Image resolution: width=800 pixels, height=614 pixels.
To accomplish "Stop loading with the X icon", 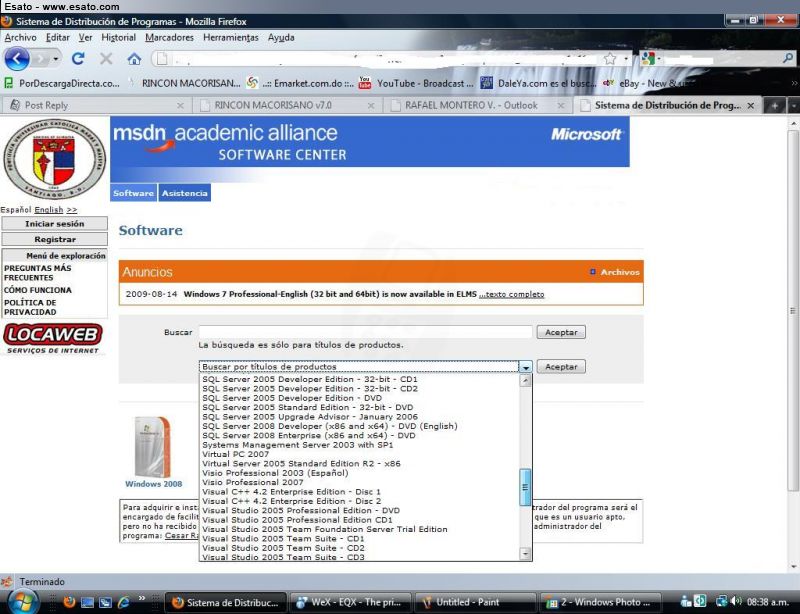I will click(x=106, y=59).
